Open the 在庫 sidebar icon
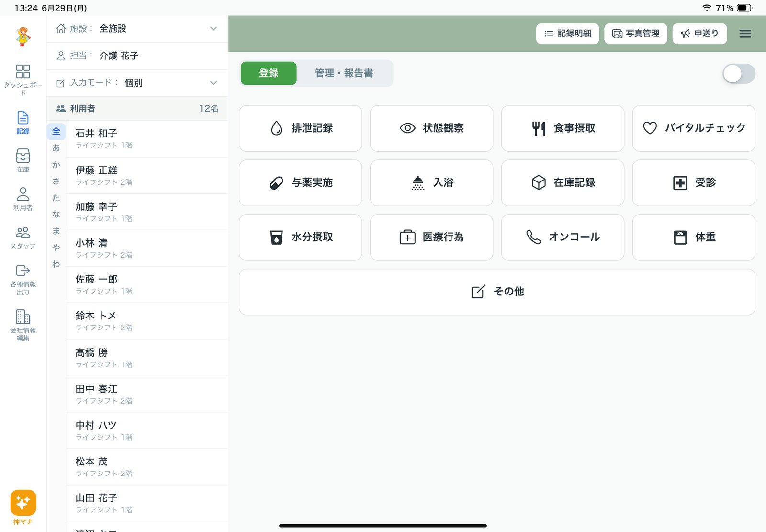Viewport: 766px width, 532px height. click(x=23, y=160)
